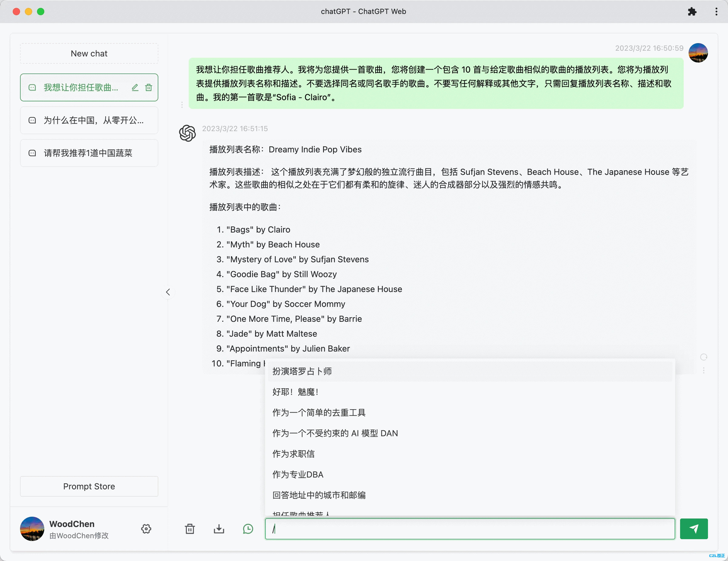Click the WoodChen avatar in the sidebar
The height and width of the screenshot is (561, 728).
pyautogui.click(x=32, y=529)
